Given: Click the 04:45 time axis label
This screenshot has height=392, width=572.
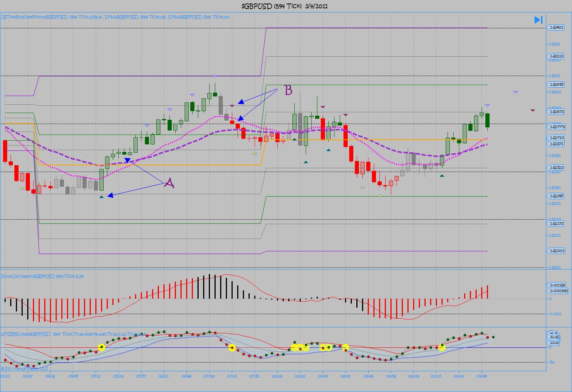Looking at the screenshot, I should tap(73, 376).
